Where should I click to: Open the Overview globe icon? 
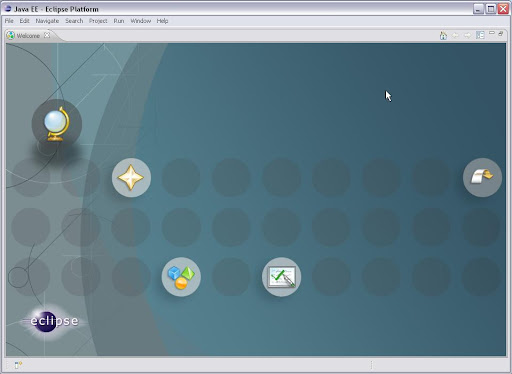coord(57,124)
